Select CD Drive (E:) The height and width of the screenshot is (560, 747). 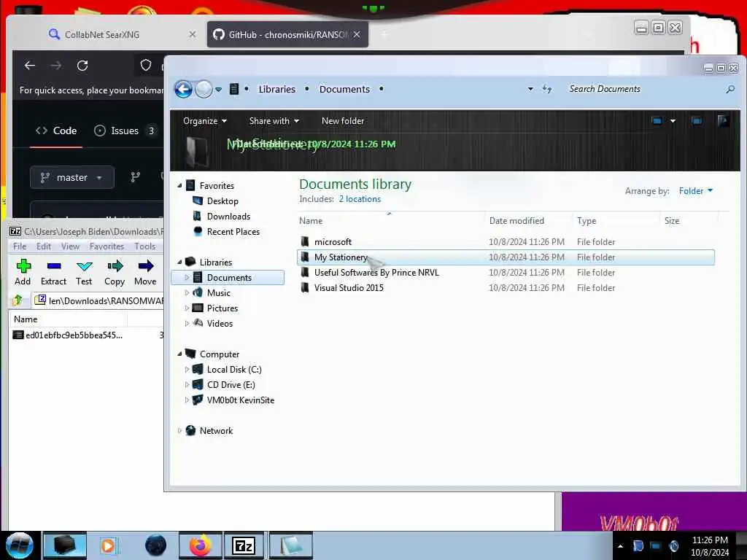[x=231, y=385]
